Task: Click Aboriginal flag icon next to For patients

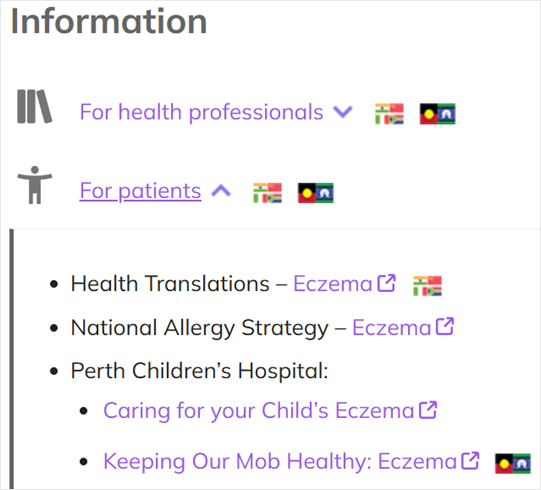Action: pos(316,193)
